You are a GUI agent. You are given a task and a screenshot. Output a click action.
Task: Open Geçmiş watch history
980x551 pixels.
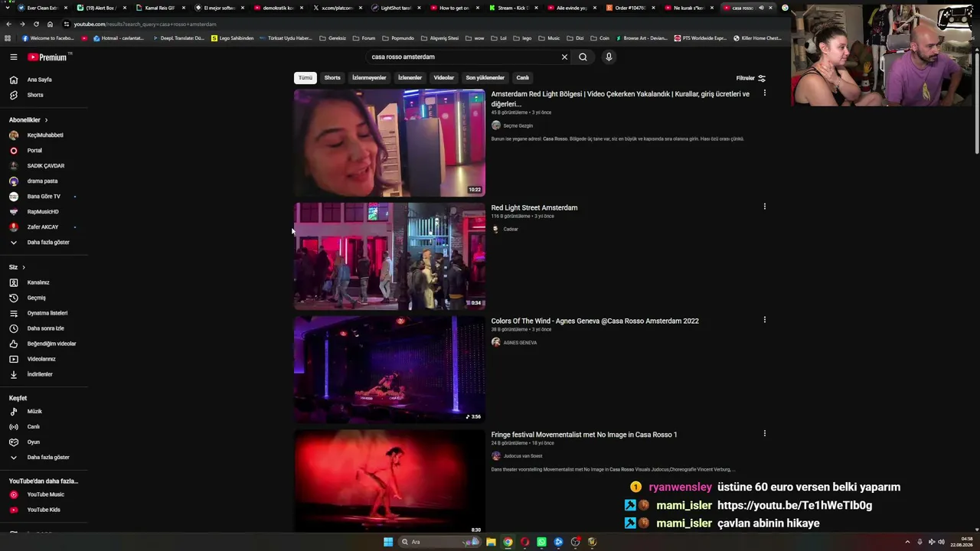(37, 298)
